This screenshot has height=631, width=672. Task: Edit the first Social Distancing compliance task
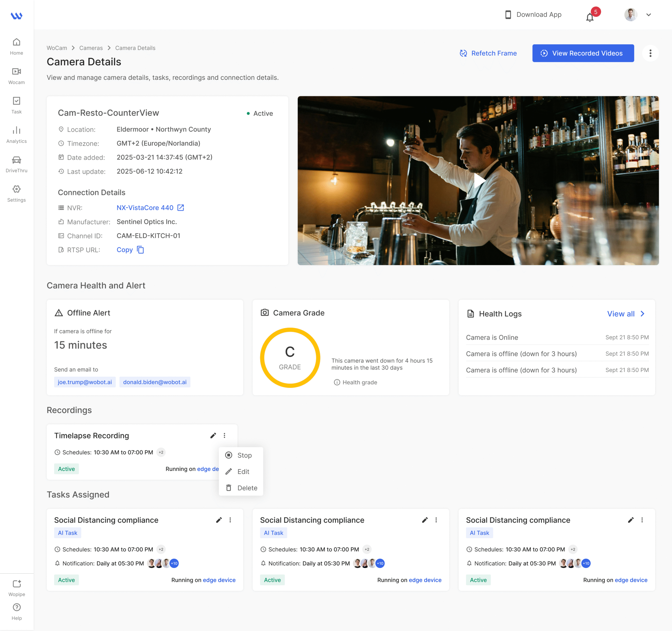click(x=219, y=520)
